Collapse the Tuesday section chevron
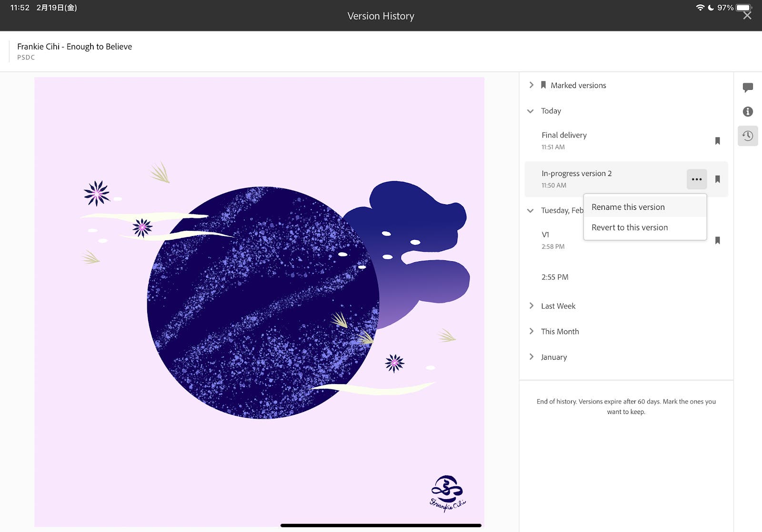This screenshot has height=532, width=762. point(531,210)
